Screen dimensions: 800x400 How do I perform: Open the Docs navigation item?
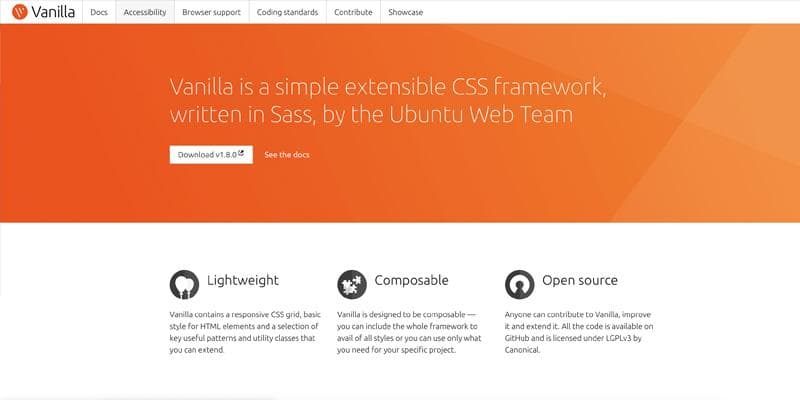(x=99, y=12)
